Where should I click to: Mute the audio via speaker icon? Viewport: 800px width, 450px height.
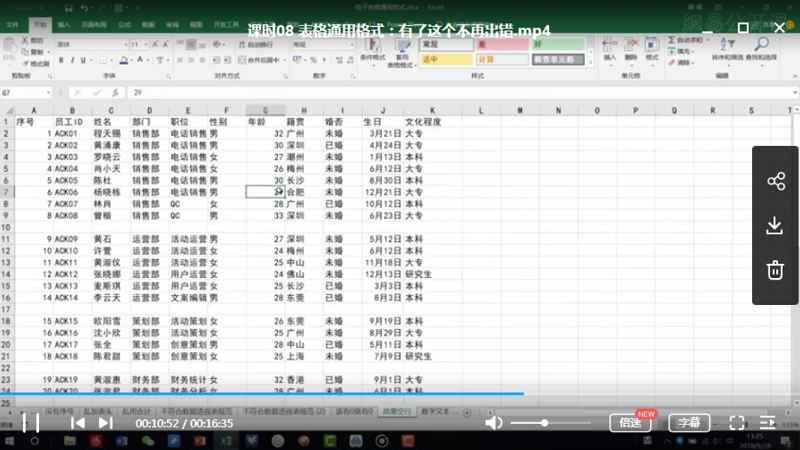coord(494,422)
